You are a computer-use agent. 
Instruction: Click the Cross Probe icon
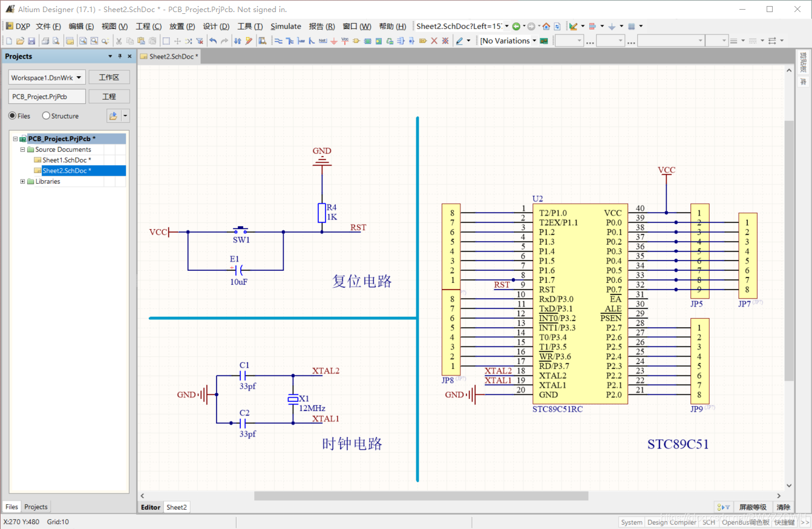(248, 41)
